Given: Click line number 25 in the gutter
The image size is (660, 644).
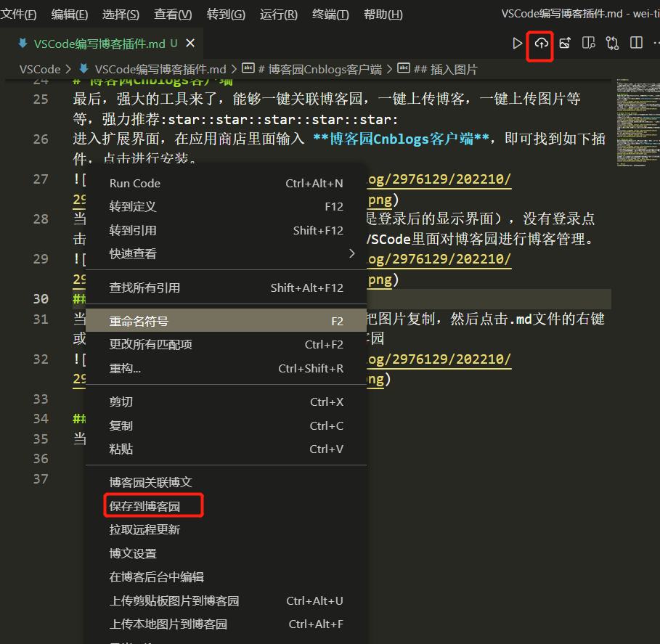Looking at the screenshot, I should [41, 99].
